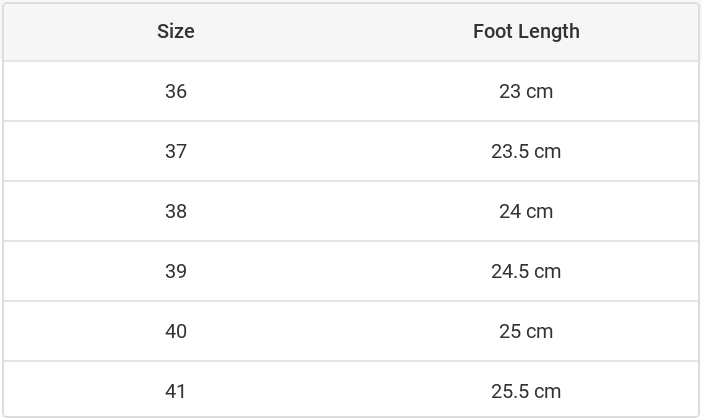Screen dimensions: 702x420
Task: Select the size 37 cell
Action: (176, 151)
